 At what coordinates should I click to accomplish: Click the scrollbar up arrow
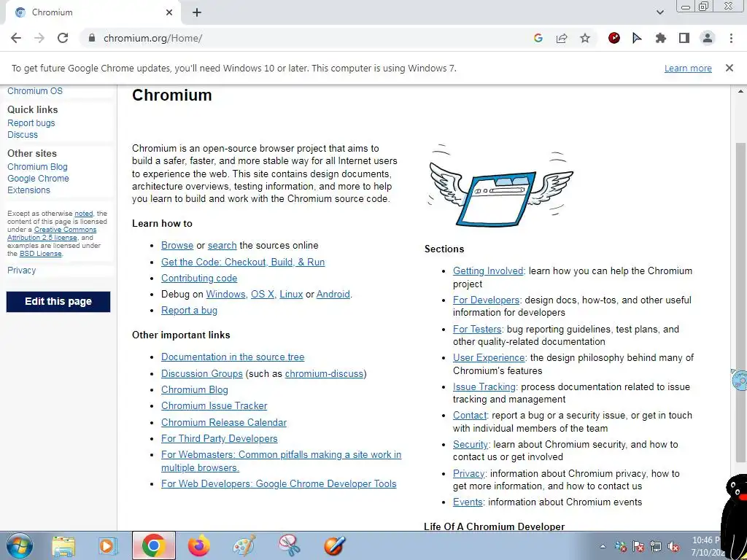[741, 91]
